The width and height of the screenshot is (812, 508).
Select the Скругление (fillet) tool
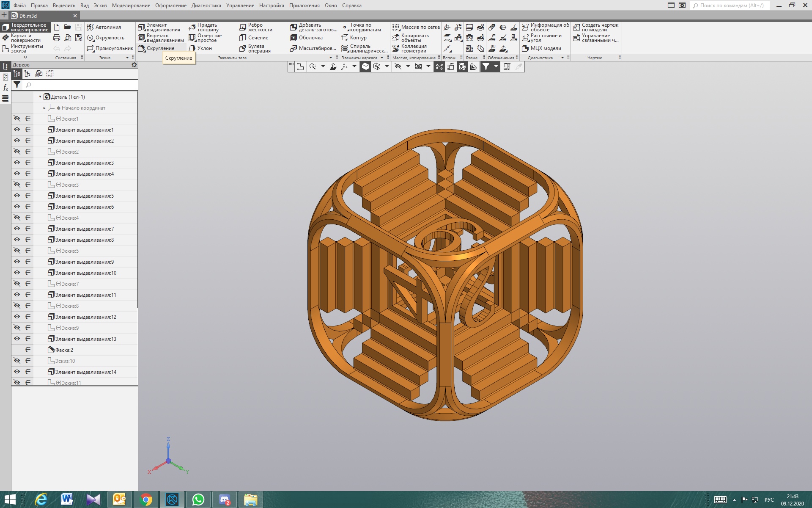156,48
